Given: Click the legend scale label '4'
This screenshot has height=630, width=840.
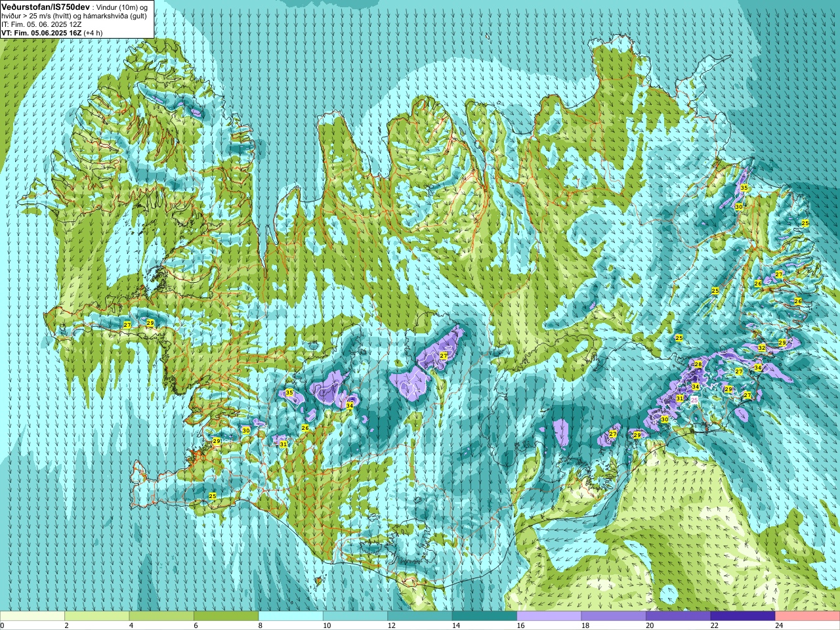Looking at the screenshot, I should tap(131, 625).
